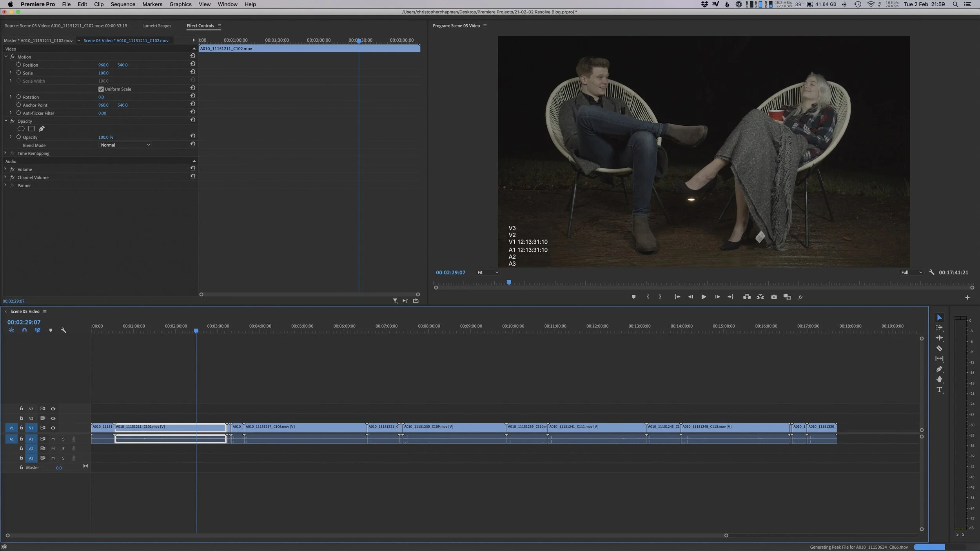Open the Sequence menu
The image size is (980, 551).
(x=123, y=4)
